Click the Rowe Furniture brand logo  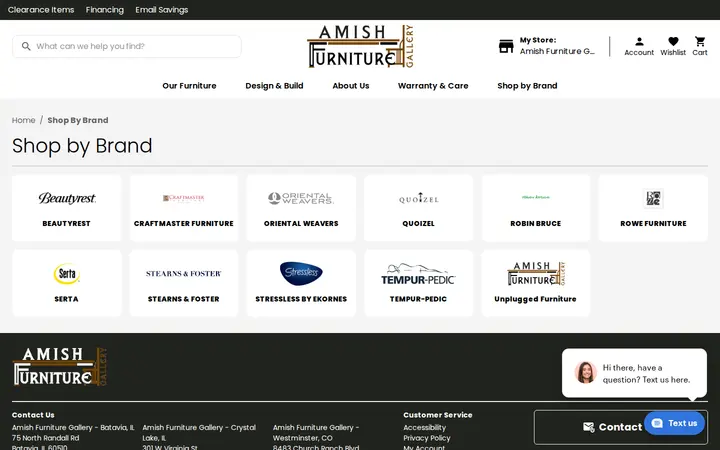click(x=653, y=198)
